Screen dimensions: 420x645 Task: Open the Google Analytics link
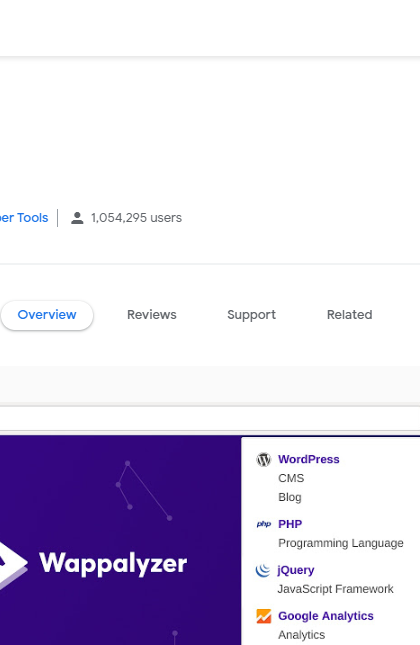click(x=326, y=616)
